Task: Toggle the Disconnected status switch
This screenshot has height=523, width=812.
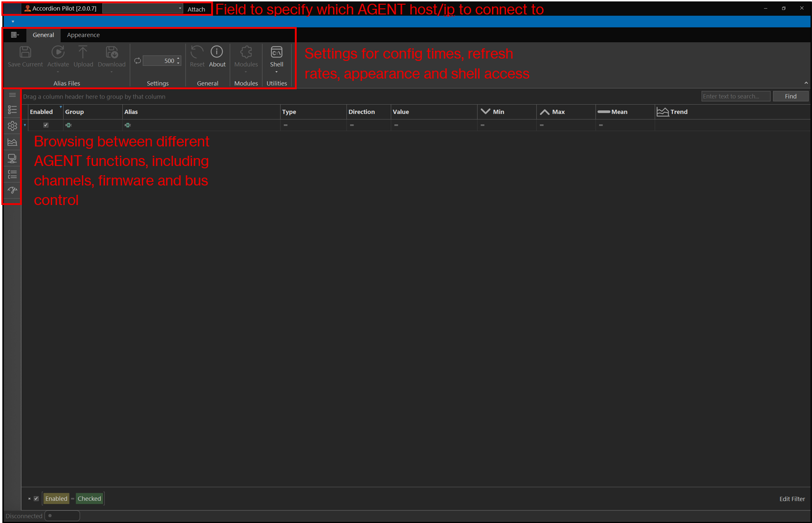Action: tap(62, 516)
